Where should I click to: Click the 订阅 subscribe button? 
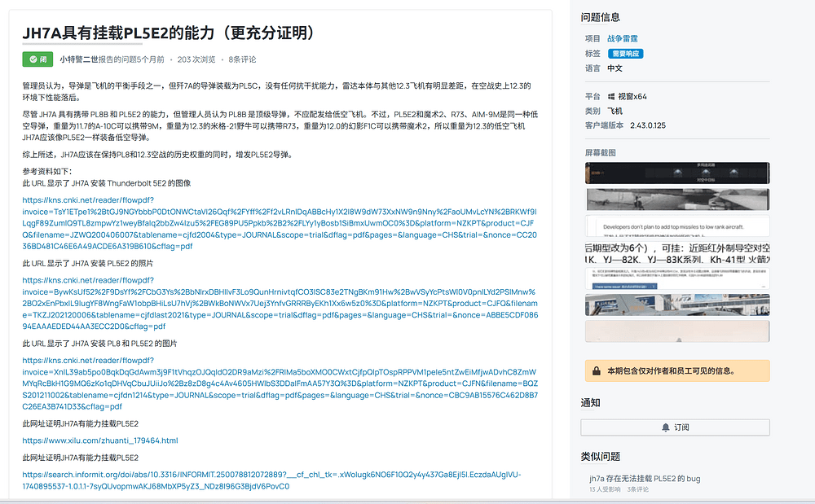coord(675,427)
